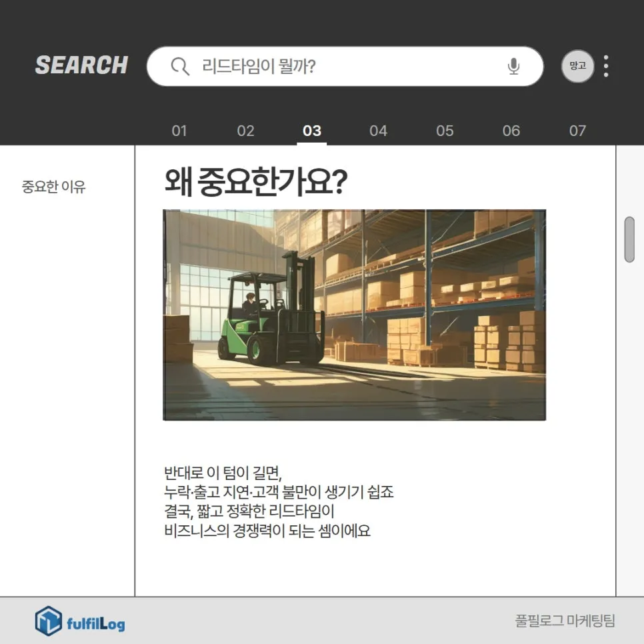The image size is (644, 644).
Task: Select the active tab 03
Action: click(312, 131)
